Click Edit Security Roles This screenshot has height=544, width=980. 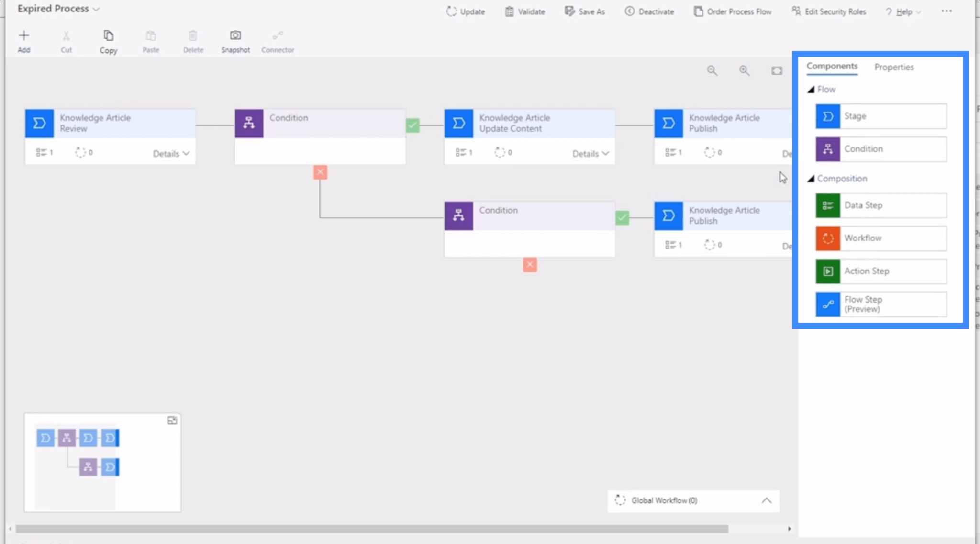click(829, 11)
